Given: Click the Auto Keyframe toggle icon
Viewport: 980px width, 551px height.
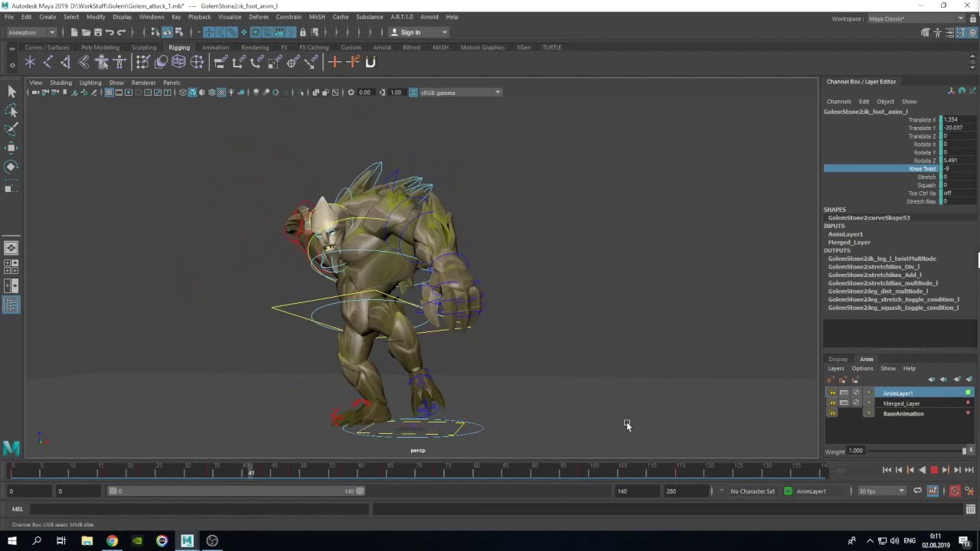Looking at the screenshot, I should point(955,491).
